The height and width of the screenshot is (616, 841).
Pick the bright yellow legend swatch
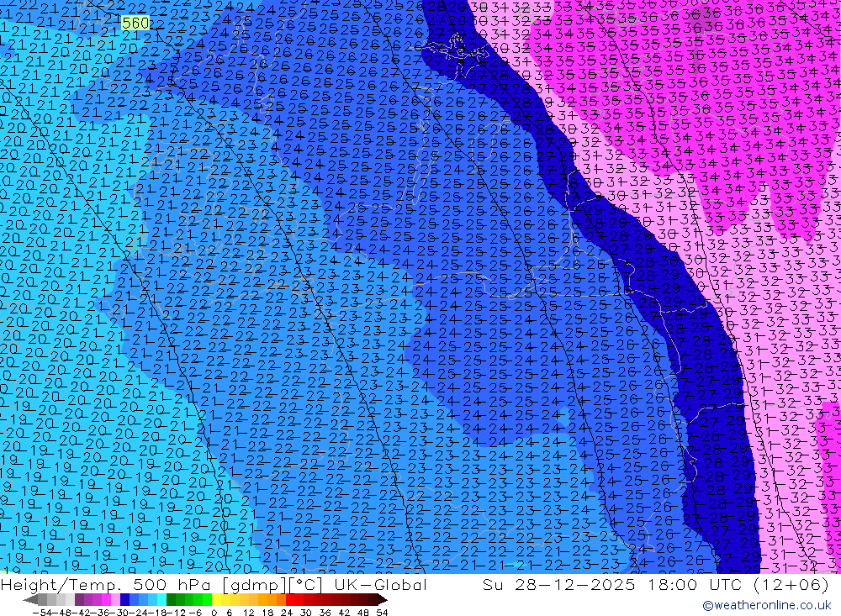(217, 600)
